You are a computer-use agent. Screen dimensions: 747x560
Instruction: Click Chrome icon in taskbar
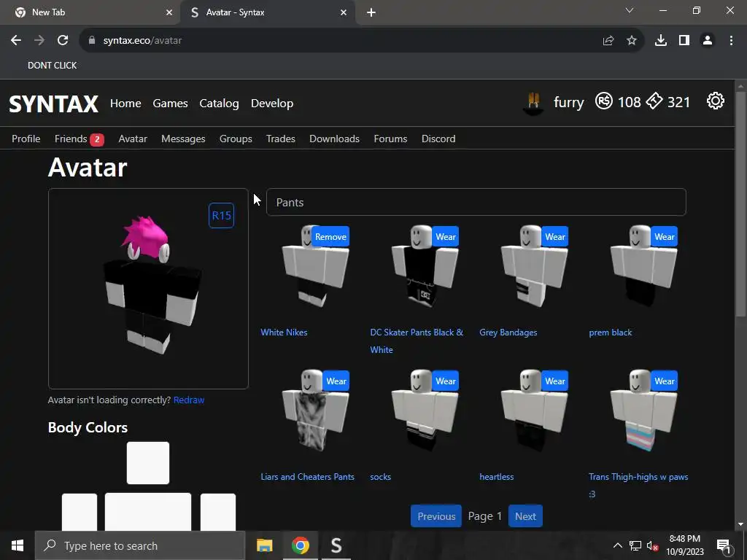(300, 545)
